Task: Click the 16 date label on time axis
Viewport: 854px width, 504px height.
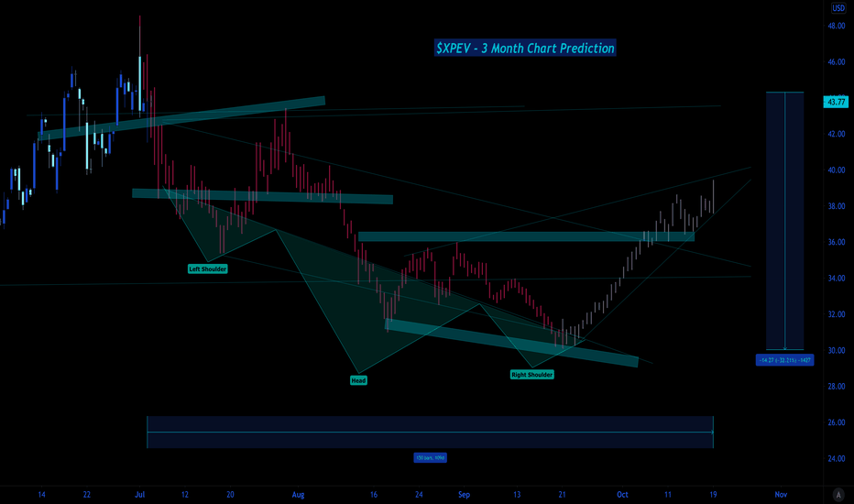Action: pyautogui.click(x=374, y=495)
